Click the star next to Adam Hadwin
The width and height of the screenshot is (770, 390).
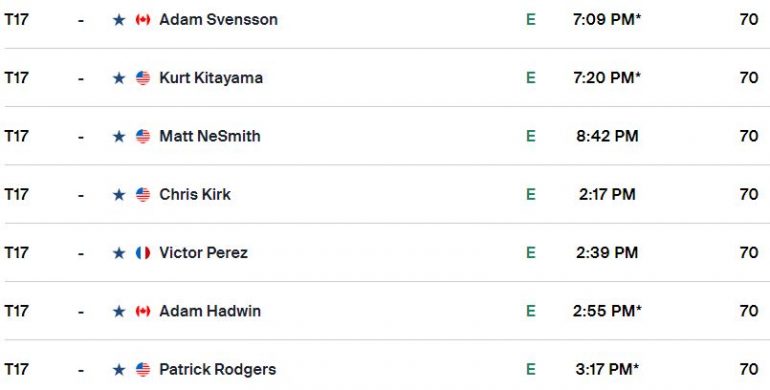(x=119, y=311)
